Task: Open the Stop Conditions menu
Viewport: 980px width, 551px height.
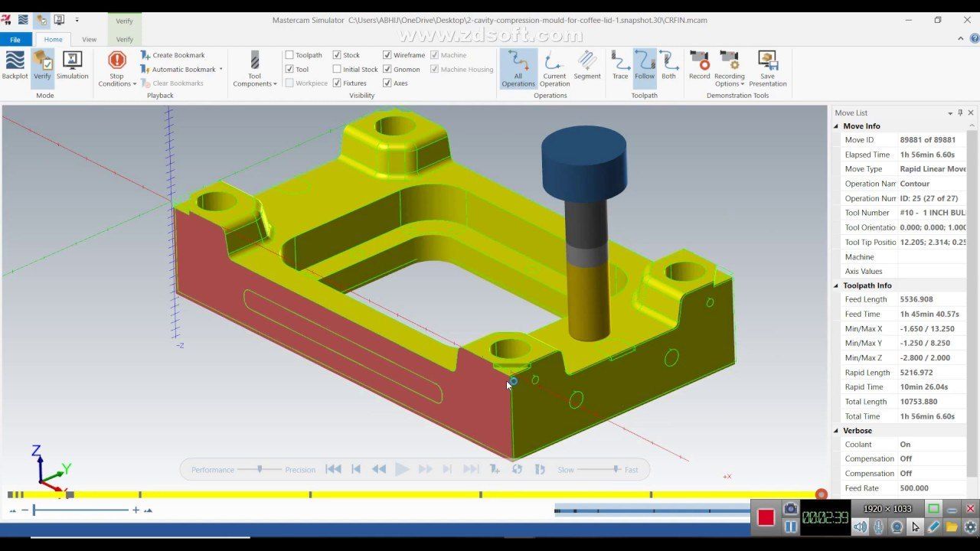Action: click(117, 70)
